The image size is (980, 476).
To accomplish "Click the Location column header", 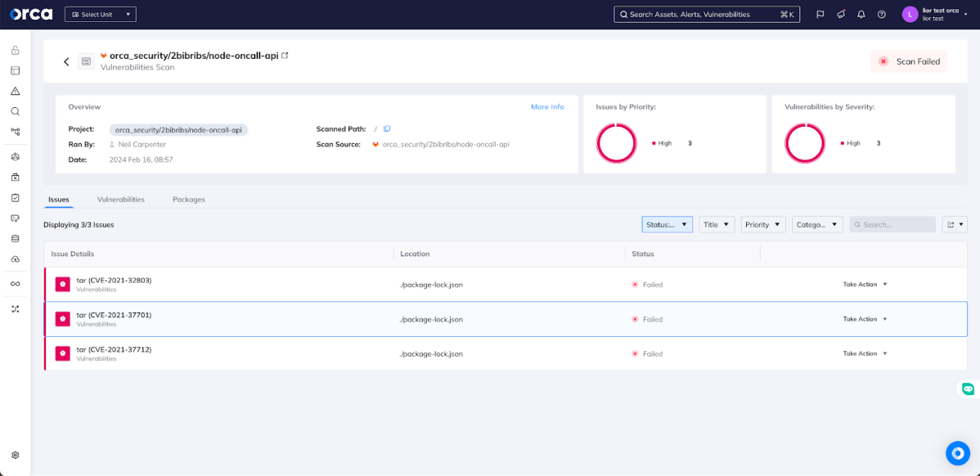I will click(415, 254).
